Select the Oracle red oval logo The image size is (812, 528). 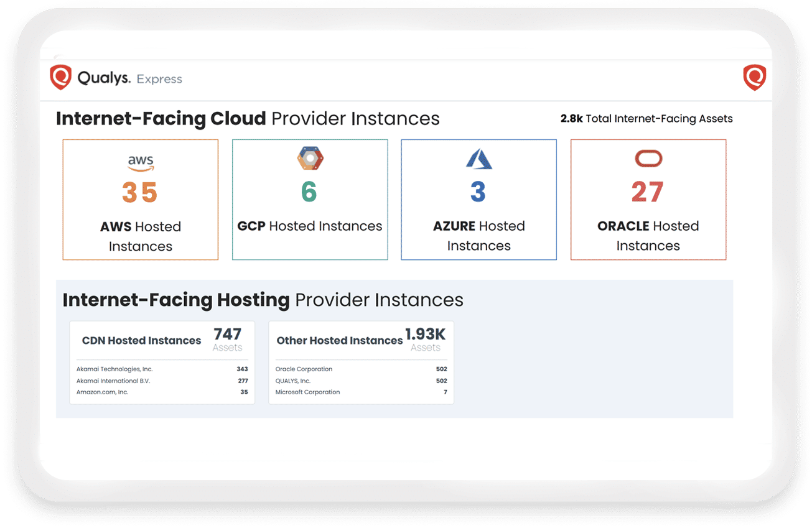click(x=648, y=159)
